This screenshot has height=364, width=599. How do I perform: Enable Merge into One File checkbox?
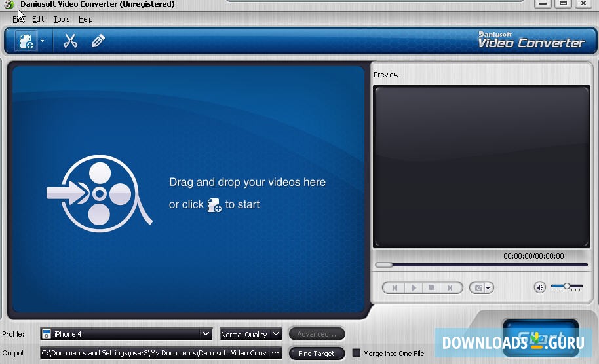(x=356, y=353)
